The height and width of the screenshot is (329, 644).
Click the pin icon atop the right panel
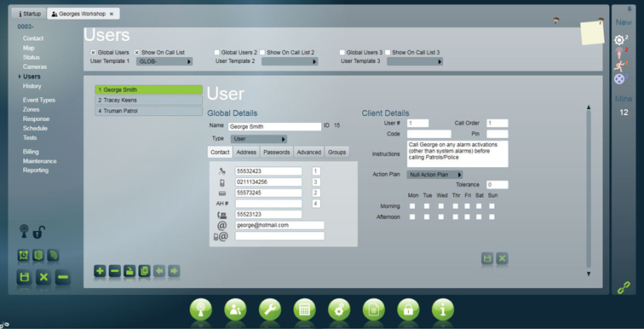(630, 9)
